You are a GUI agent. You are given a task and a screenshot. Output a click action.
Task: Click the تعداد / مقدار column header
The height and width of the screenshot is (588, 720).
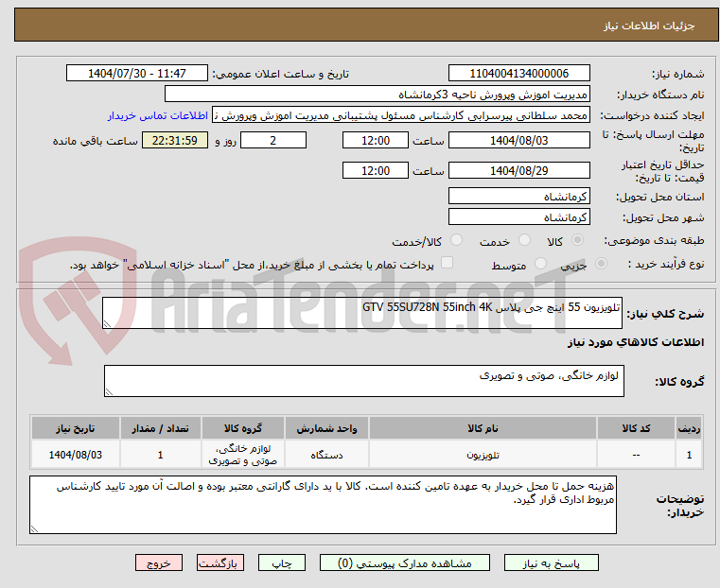coord(160,428)
